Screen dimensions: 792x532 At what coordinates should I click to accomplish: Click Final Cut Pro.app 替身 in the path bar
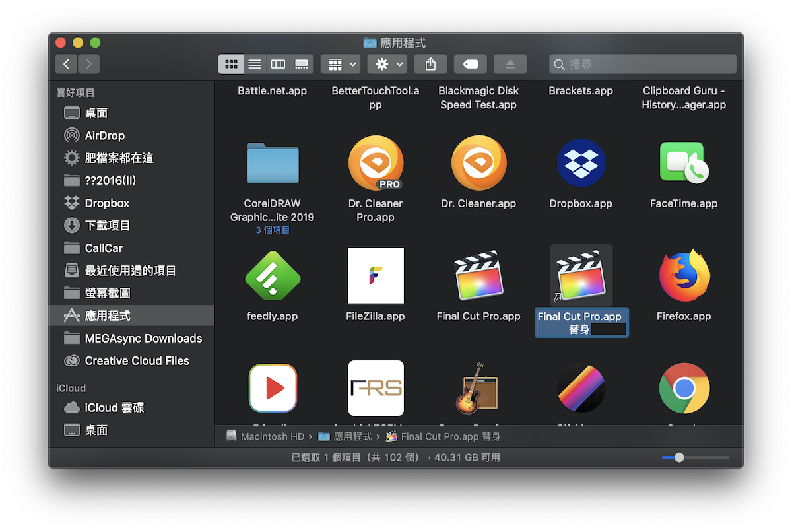pos(444,436)
